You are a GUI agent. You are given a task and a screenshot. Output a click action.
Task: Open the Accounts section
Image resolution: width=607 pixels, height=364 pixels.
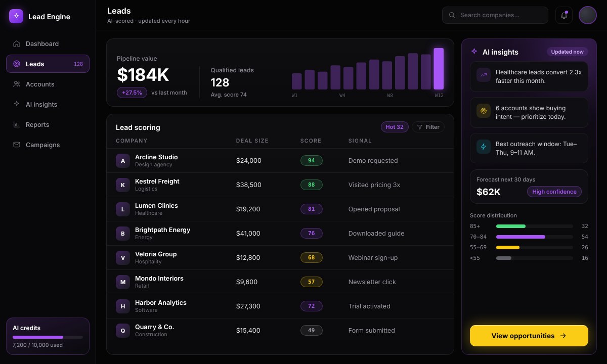click(x=48, y=84)
